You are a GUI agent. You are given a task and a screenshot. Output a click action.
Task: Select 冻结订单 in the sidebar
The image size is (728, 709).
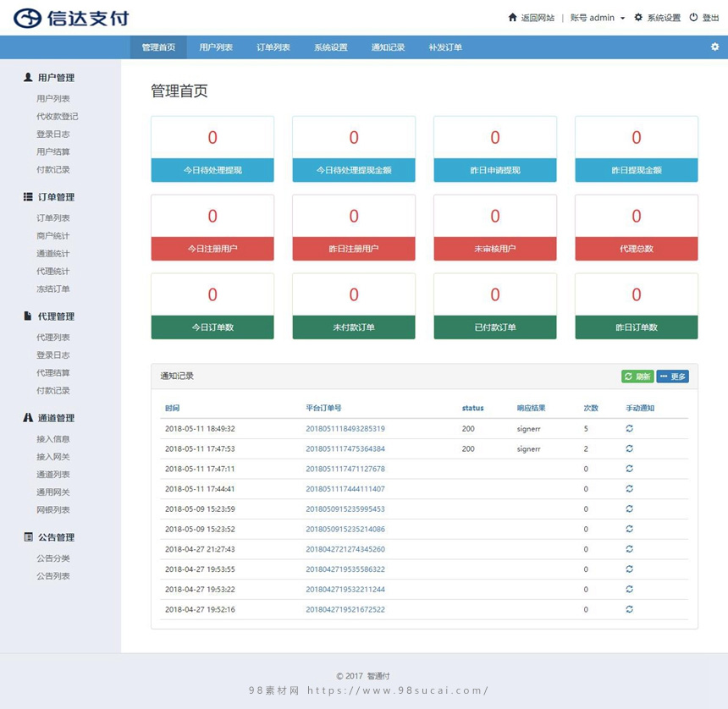(x=52, y=289)
